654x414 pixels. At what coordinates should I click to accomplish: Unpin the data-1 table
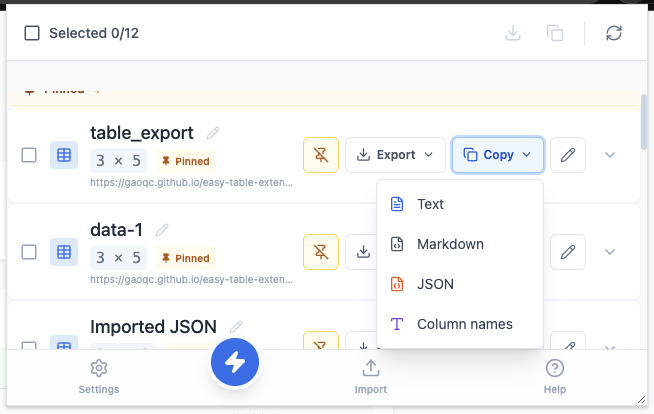[x=321, y=252]
